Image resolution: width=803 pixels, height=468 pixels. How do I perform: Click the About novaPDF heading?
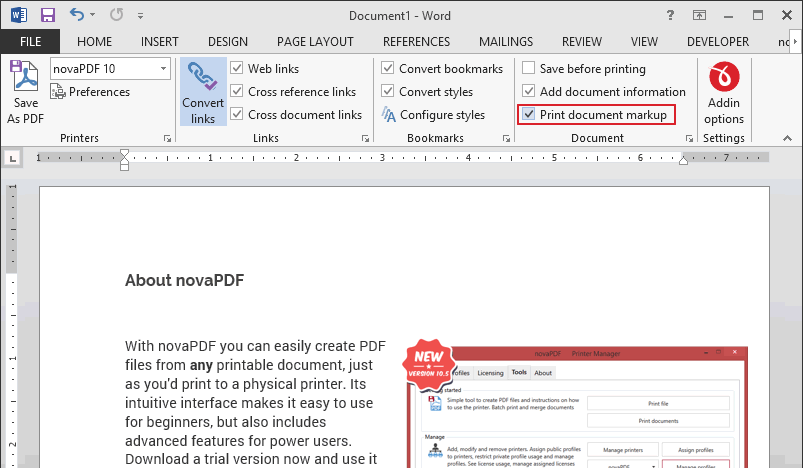184,280
